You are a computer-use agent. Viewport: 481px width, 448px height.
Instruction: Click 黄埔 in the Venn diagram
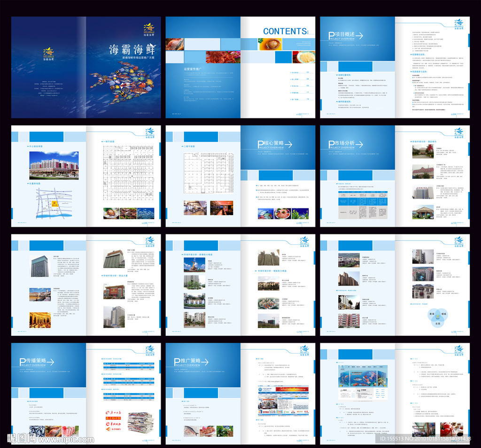pyautogui.click(x=432, y=314)
